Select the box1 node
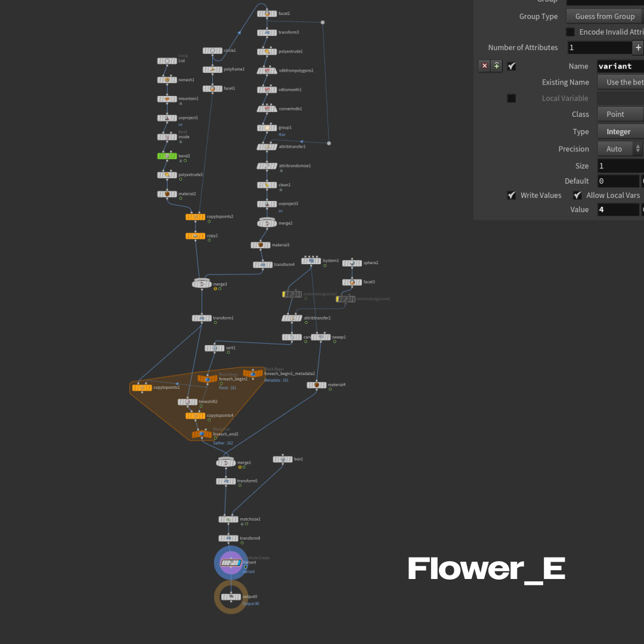Viewport: 644px width, 644px height. (x=283, y=459)
